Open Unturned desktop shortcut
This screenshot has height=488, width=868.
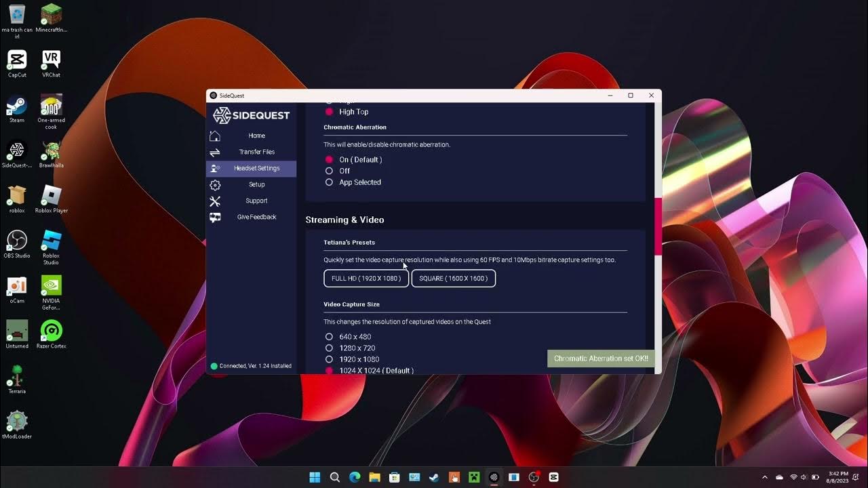pos(17,335)
